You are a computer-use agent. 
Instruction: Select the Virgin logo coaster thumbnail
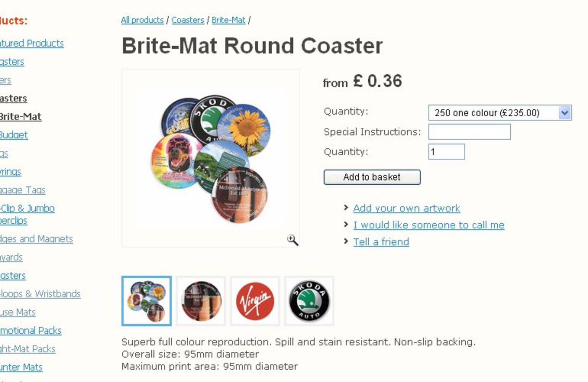(x=255, y=301)
